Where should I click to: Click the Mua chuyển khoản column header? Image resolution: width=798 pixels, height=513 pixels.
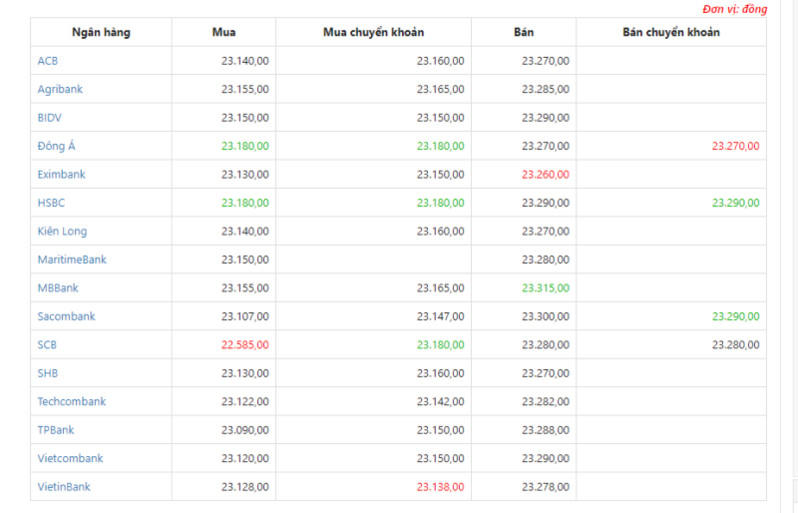pos(374,33)
